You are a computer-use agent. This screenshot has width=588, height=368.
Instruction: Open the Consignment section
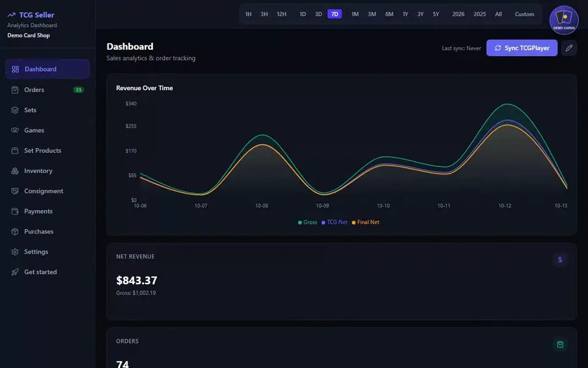[47, 191]
